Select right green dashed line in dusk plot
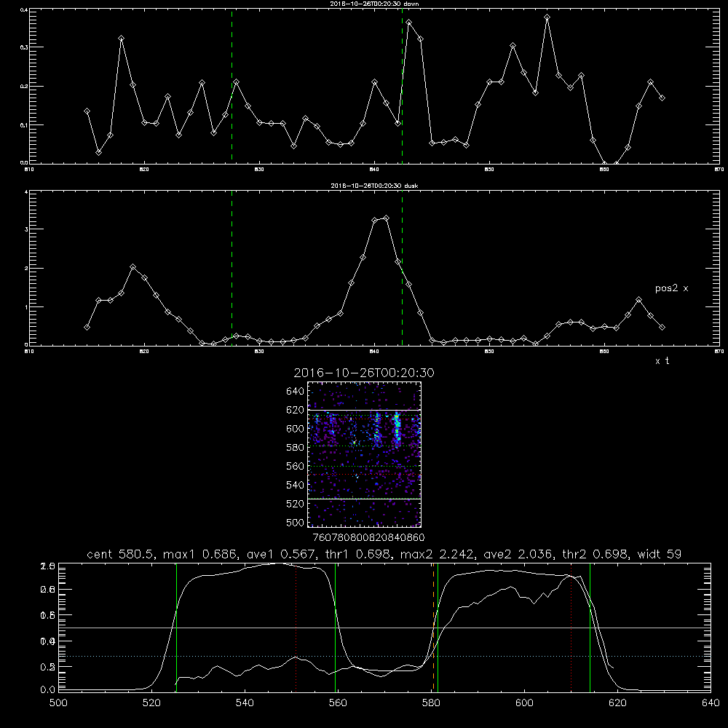Screen dimensions: 728x728 (x=402, y=268)
